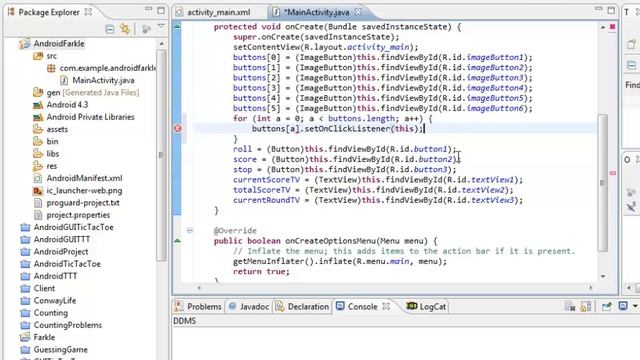Viewport: 640px width, 360px height.
Task: Select Android Private Libraries
Action: pyautogui.click(x=90, y=117)
